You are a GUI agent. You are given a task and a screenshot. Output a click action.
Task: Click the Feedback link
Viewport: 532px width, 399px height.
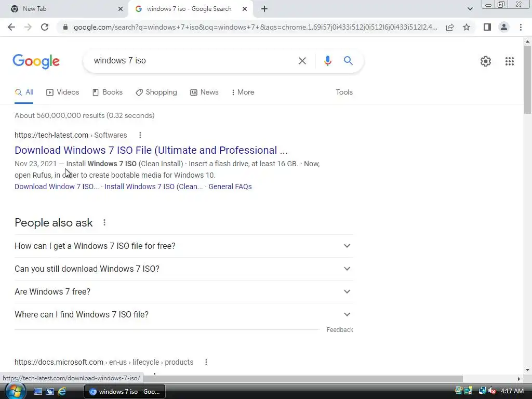[340, 330]
